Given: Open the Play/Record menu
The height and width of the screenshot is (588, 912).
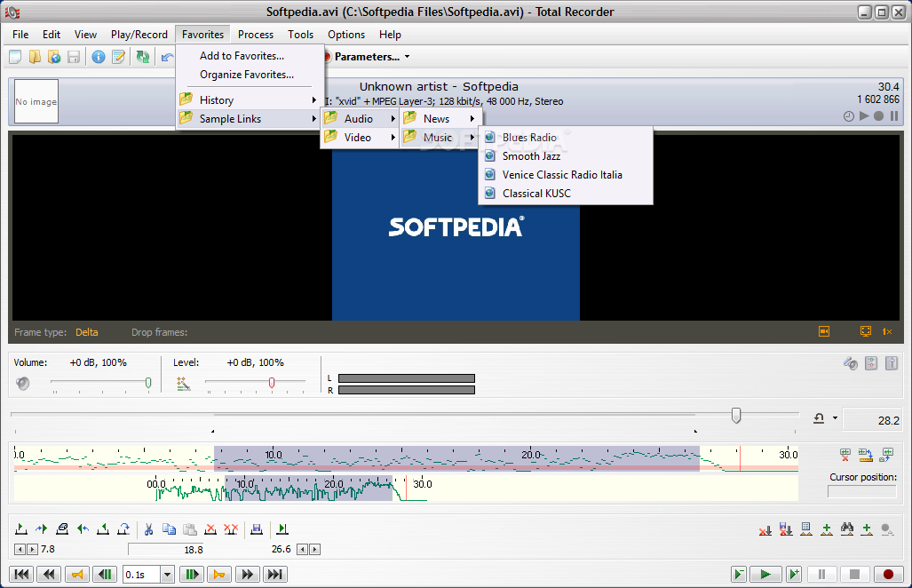Looking at the screenshot, I should click(139, 35).
